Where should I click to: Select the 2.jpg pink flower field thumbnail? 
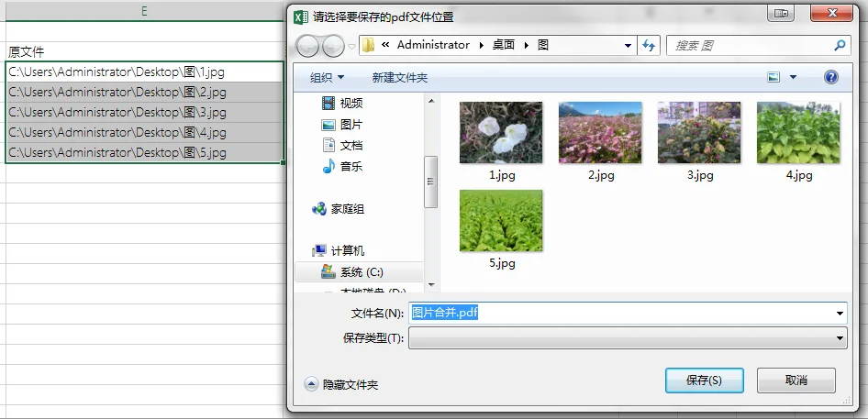pyautogui.click(x=600, y=132)
